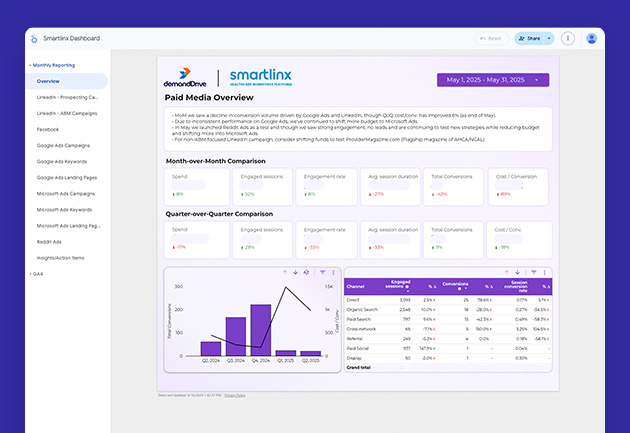
Task: Open the May 2025 date range picker
Action: point(493,80)
